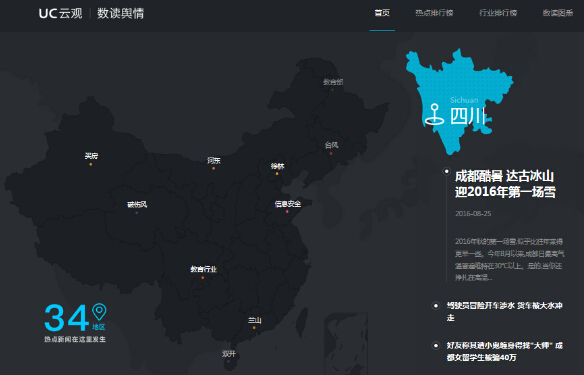This screenshot has height=375, width=584.
Task: Select the 首页 tab
Action: [x=382, y=13]
